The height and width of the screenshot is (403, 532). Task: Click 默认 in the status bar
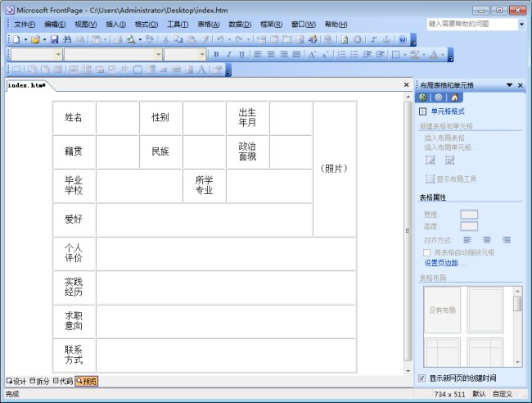click(x=479, y=394)
